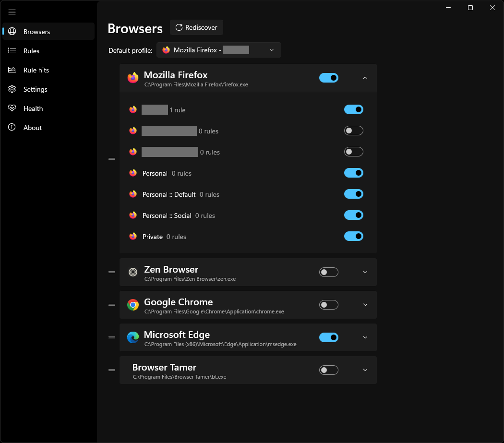Click the Microsoft Edge logo icon
Viewport: 504px width, 443px height.
[x=133, y=337]
